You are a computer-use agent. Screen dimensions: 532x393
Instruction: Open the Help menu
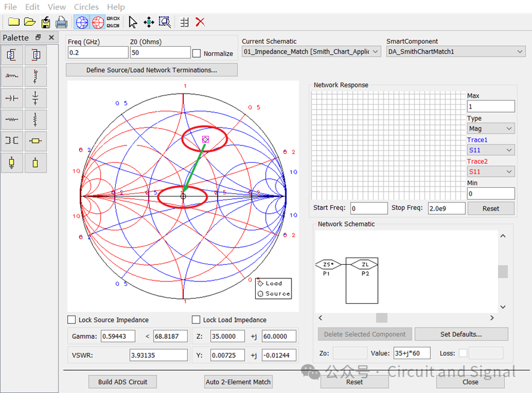(116, 7)
